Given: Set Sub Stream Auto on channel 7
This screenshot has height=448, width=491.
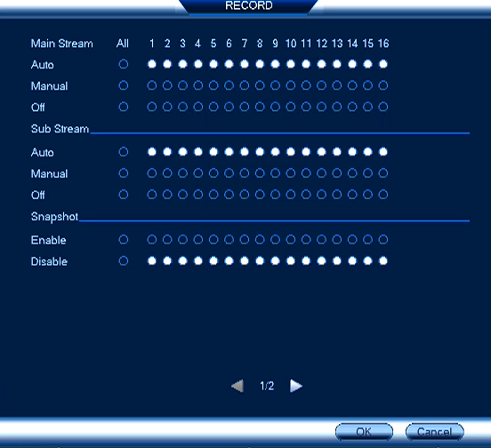Looking at the screenshot, I should click(x=245, y=152).
